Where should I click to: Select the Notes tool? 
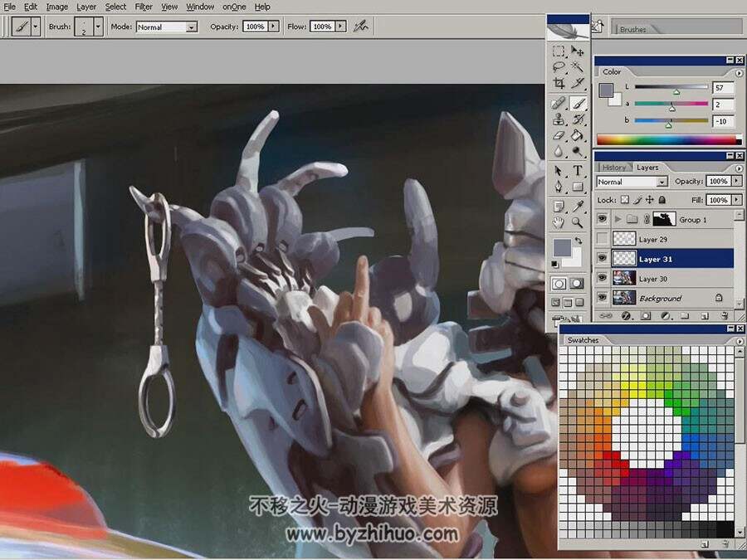coord(559,207)
